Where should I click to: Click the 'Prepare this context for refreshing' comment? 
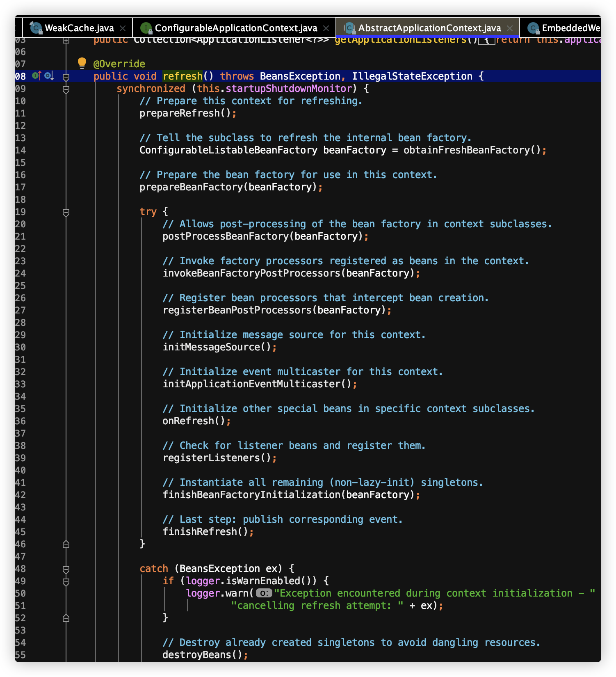251,101
